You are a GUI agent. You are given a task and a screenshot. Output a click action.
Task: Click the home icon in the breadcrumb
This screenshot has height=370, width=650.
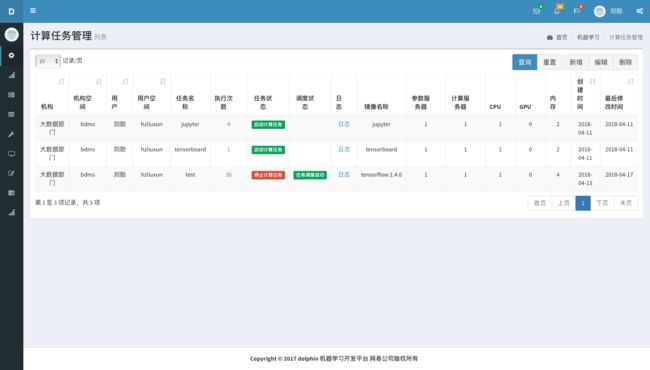tap(550, 37)
